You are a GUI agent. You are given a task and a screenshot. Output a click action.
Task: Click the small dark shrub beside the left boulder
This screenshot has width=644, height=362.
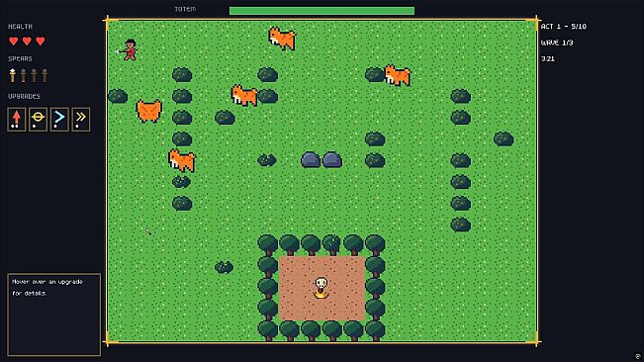click(267, 159)
